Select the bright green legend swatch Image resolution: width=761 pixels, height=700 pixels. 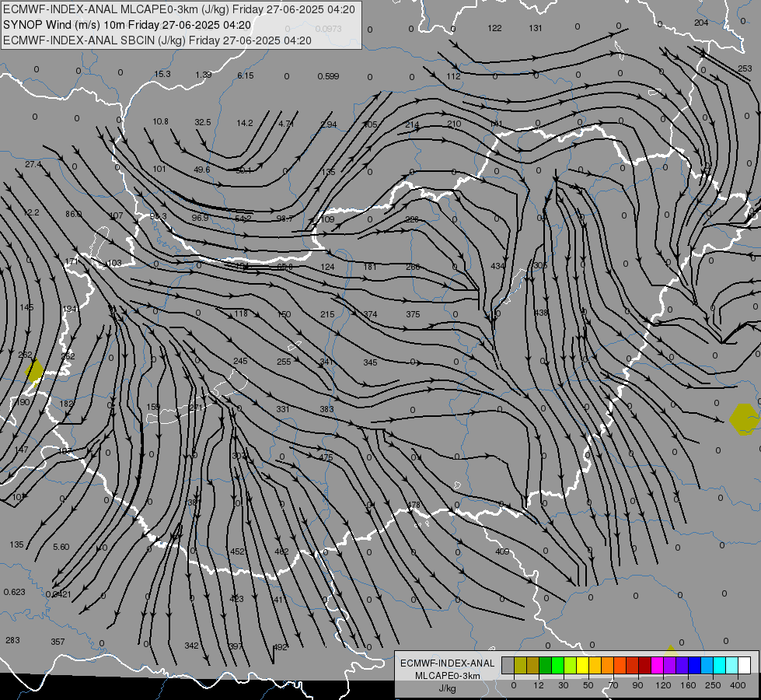[557, 665]
